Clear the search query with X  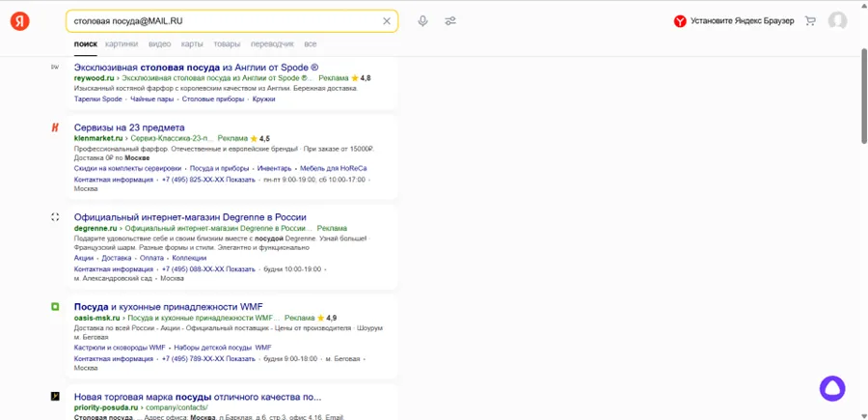pos(387,21)
